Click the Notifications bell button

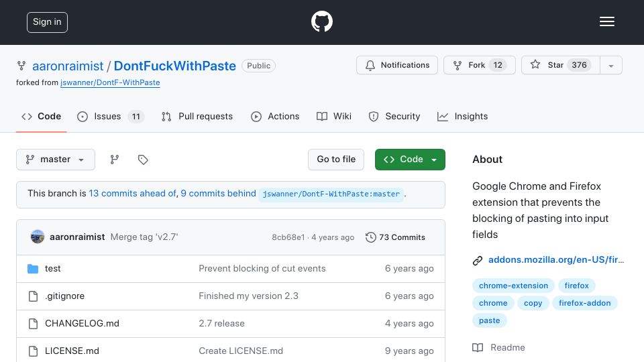[x=396, y=65]
